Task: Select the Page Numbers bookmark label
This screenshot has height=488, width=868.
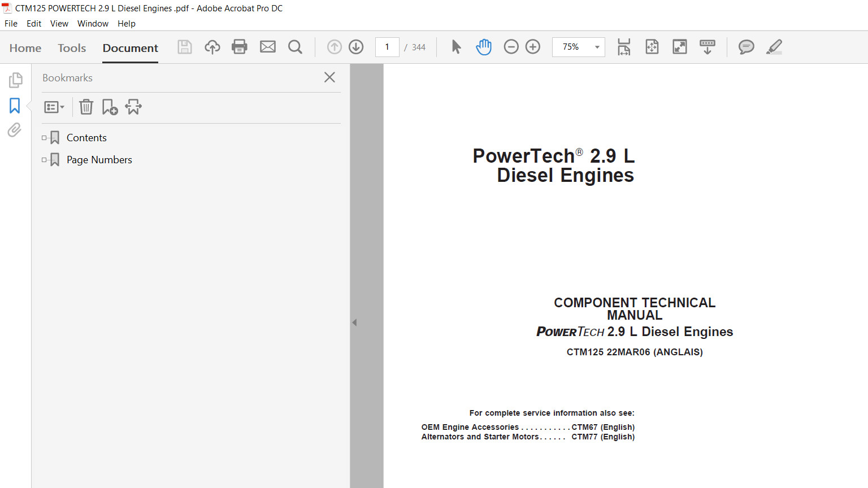Action: tap(99, 160)
